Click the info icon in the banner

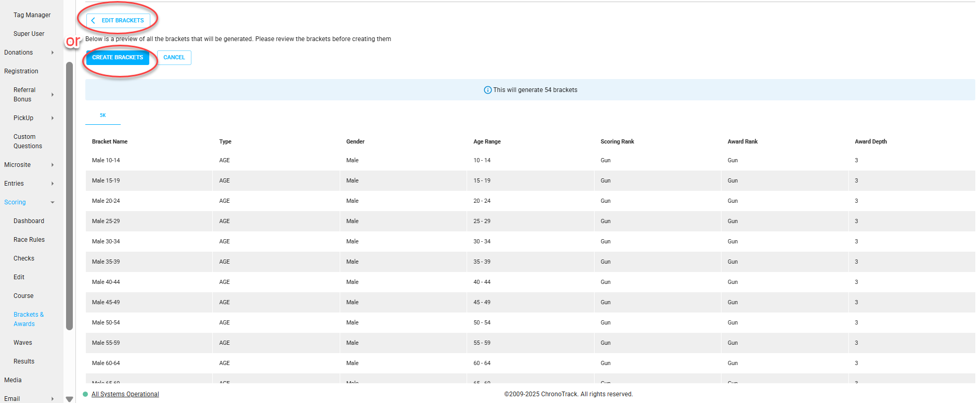click(x=487, y=90)
